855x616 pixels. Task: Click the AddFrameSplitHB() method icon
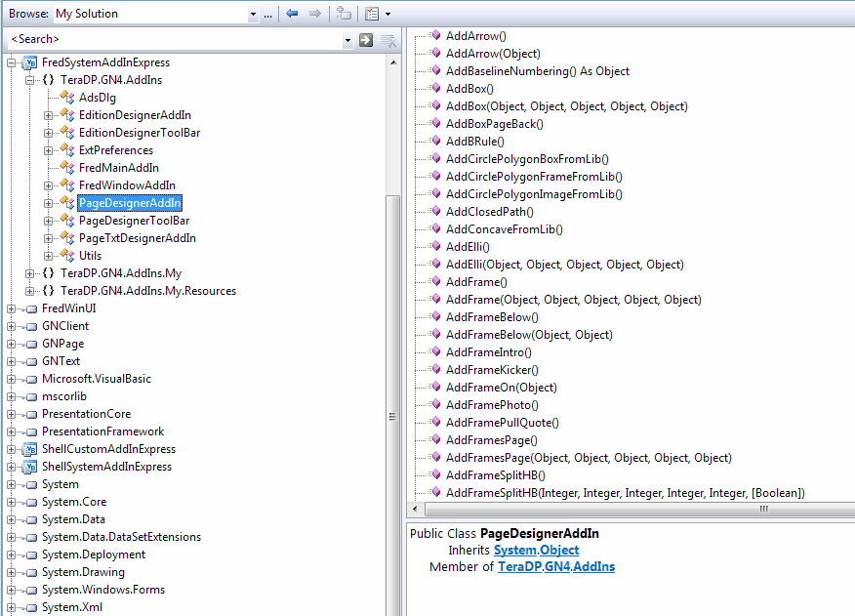click(x=434, y=475)
